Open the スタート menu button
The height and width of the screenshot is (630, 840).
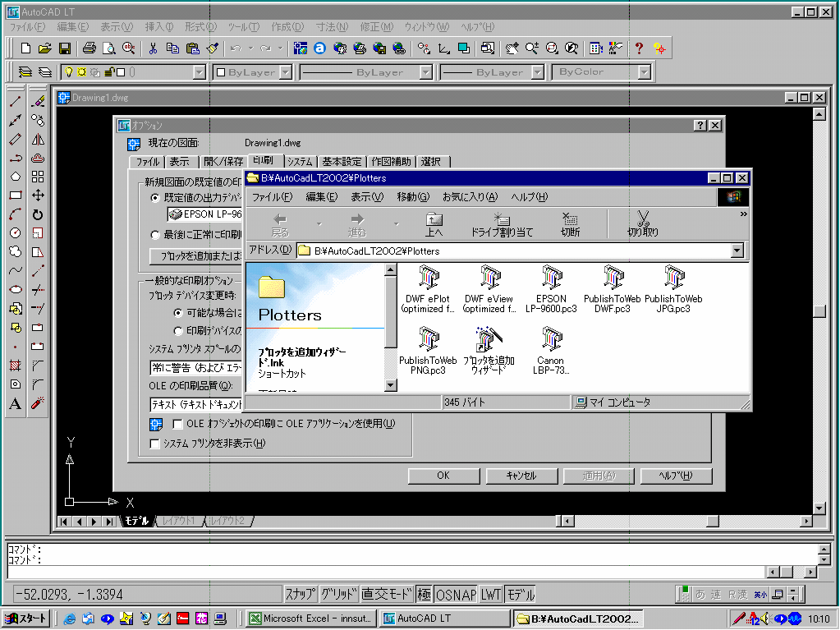click(x=26, y=619)
